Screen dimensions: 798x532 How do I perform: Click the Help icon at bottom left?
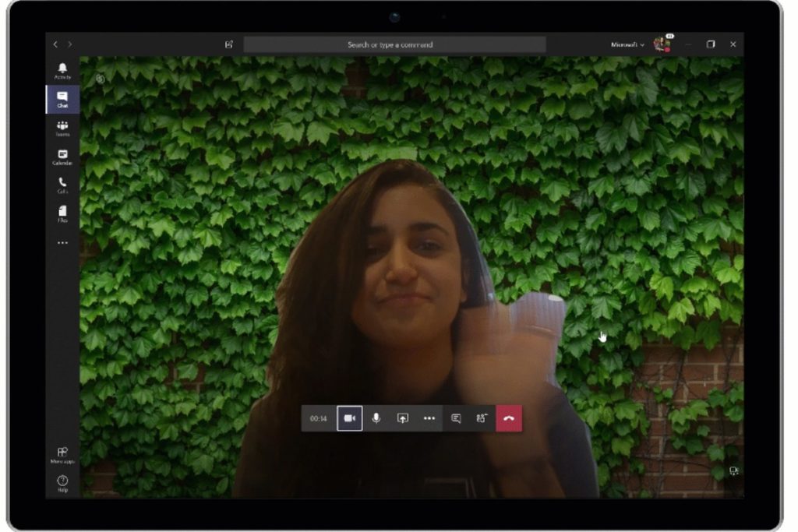coord(62,484)
